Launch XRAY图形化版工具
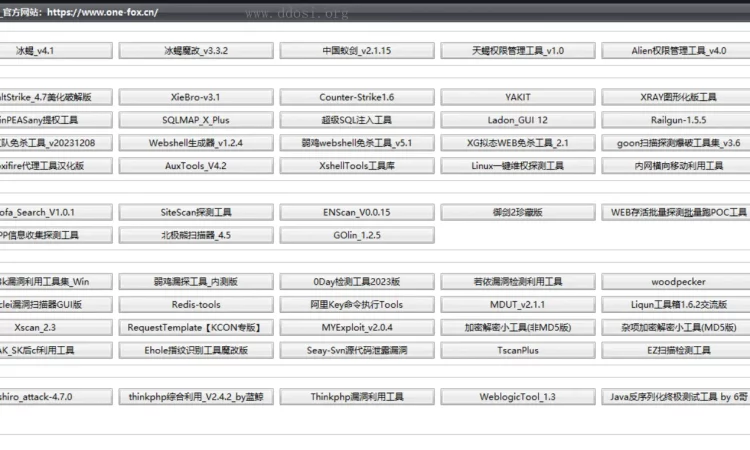Screen dimensions: 750x450 click(676, 97)
